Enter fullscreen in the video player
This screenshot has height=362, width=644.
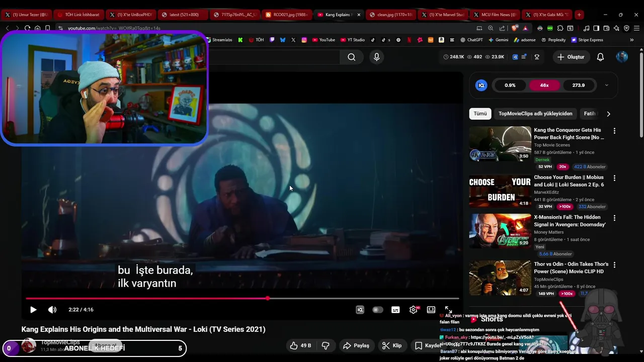click(448, 310)
